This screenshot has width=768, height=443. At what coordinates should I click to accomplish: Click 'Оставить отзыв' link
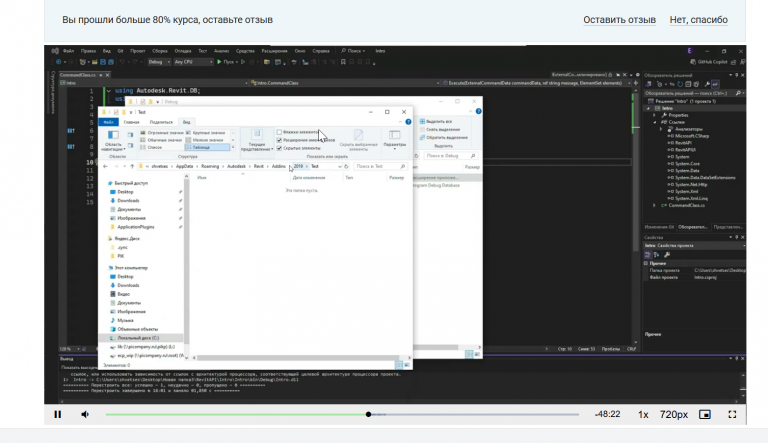pos(619,20)
